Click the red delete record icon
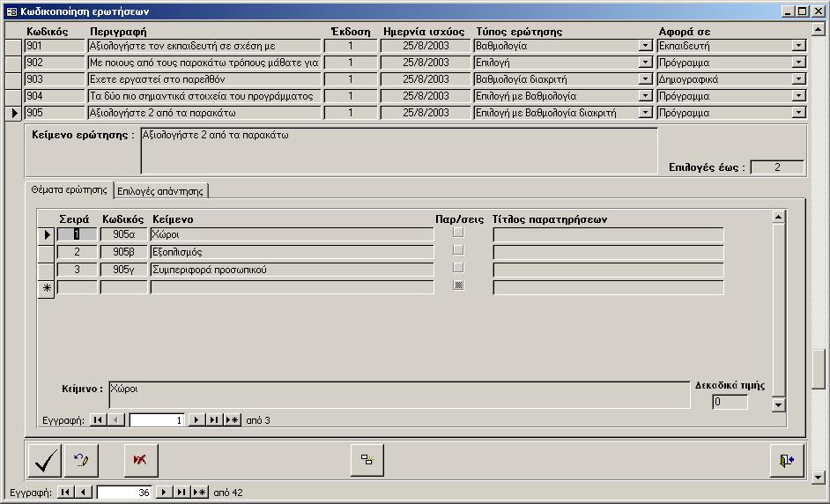Screen dimensions: 830x504 [x=140, y=460]
